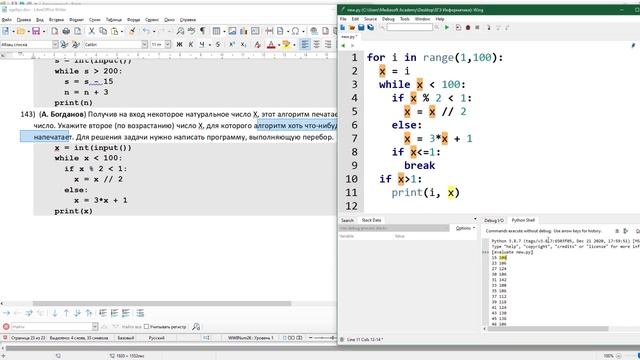This screenshot has height=360, width=640.
Task: Click the Copy icon in Writer toolbar
Action: point(103,31)
